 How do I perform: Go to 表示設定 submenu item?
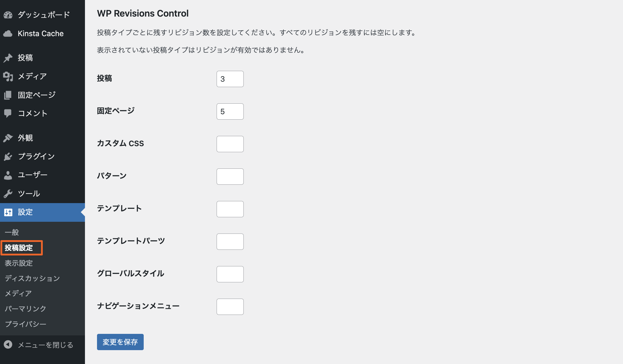click(x=19, y=263)
